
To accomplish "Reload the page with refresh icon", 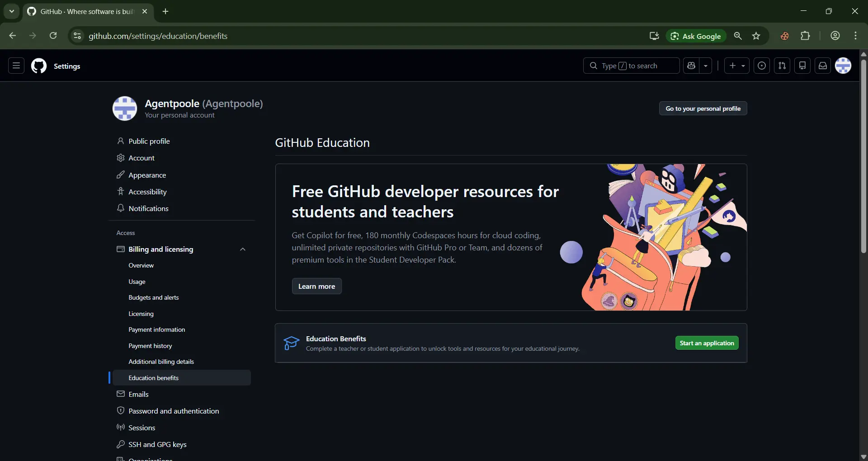I will click(x=53, y=36).
